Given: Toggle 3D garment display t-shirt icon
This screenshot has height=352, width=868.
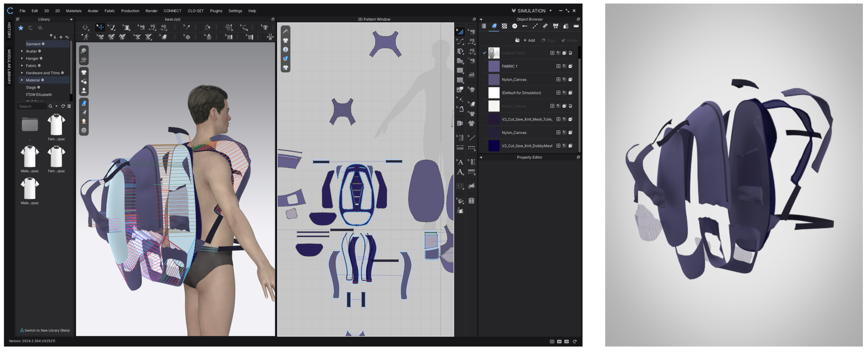Looking at the screenshot, I should pyautogui.click(x=84, y=72).
